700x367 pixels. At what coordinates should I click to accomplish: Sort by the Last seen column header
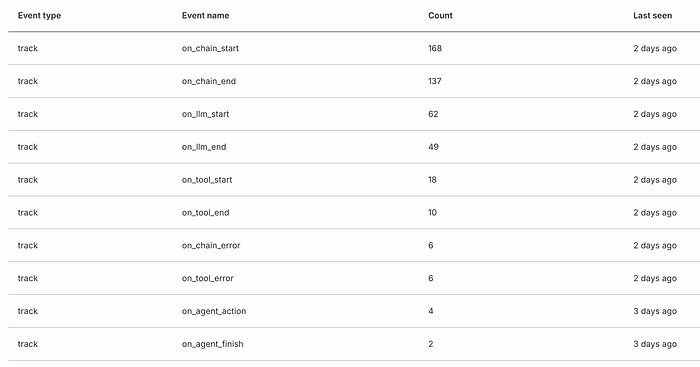(x=652, y=16)
